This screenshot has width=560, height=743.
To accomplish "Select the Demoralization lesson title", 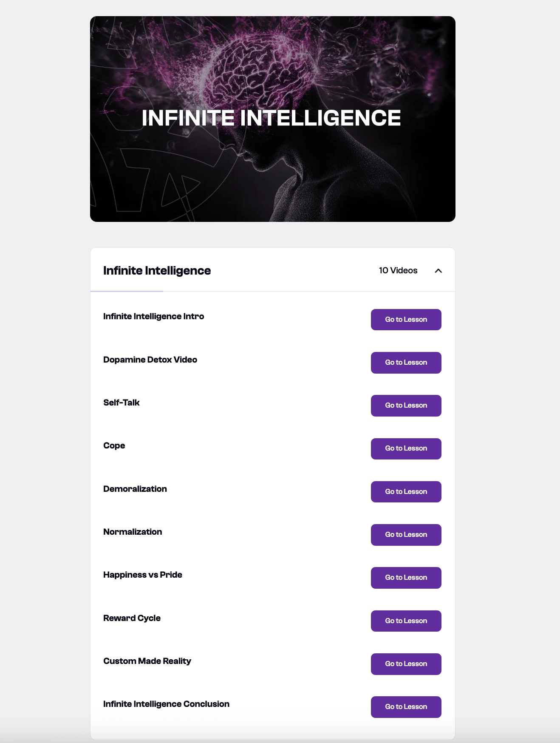I will (x=135, y=489).
